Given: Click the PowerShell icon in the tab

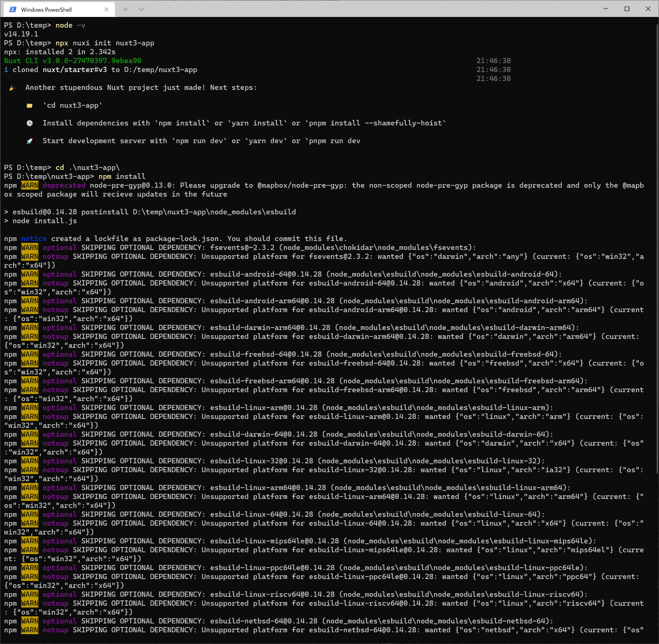Looking at the screenshot, I should [x=13, y=9].
